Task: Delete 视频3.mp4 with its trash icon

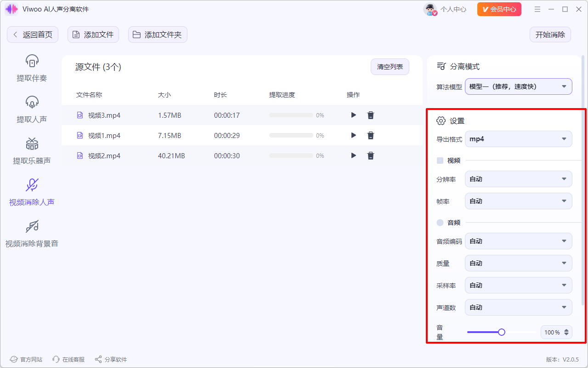Action: pyautogui.click(x=371, y=115)
